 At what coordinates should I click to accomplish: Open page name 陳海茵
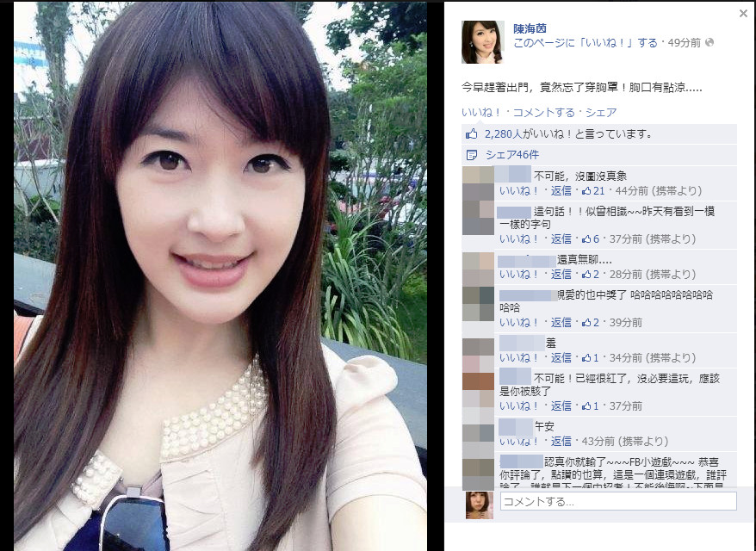[530, 28]
